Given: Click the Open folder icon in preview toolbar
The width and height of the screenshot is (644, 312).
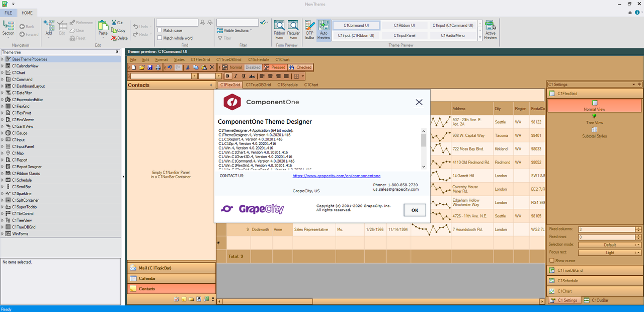Looking at the screenshot, I should click(x=142, y=67).
